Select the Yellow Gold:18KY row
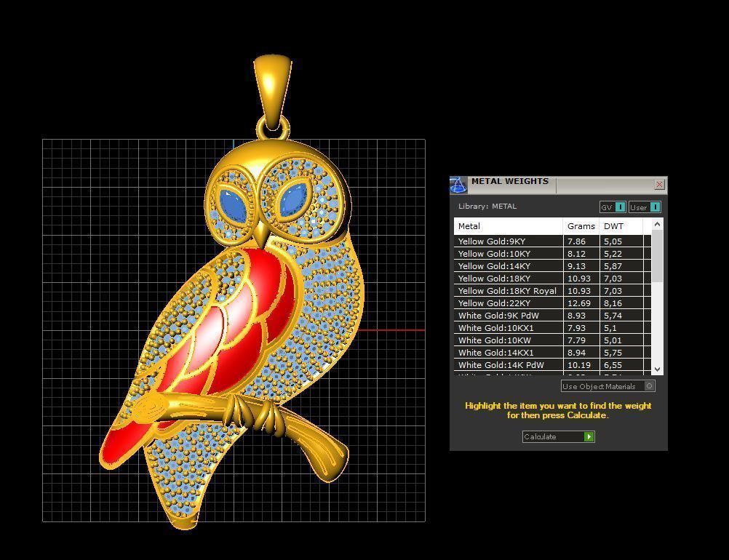The width and height of the screenshot is (729, 560). tap(552, 279)
